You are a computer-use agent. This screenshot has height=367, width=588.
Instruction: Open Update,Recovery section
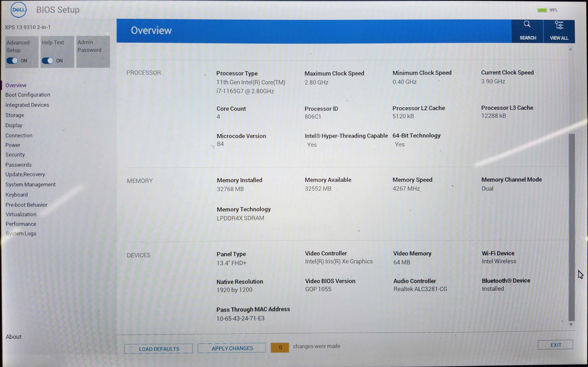(x=25, y=174)
